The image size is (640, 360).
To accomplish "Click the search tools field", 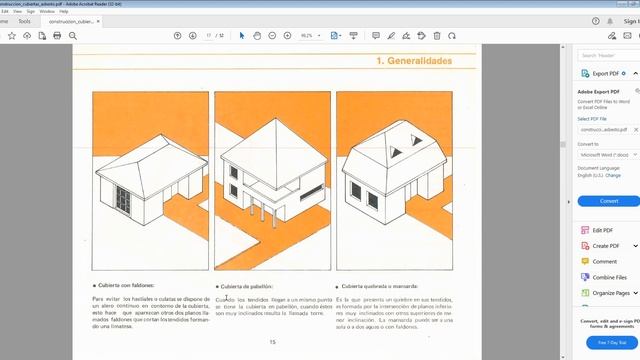I will click(609, 56).
